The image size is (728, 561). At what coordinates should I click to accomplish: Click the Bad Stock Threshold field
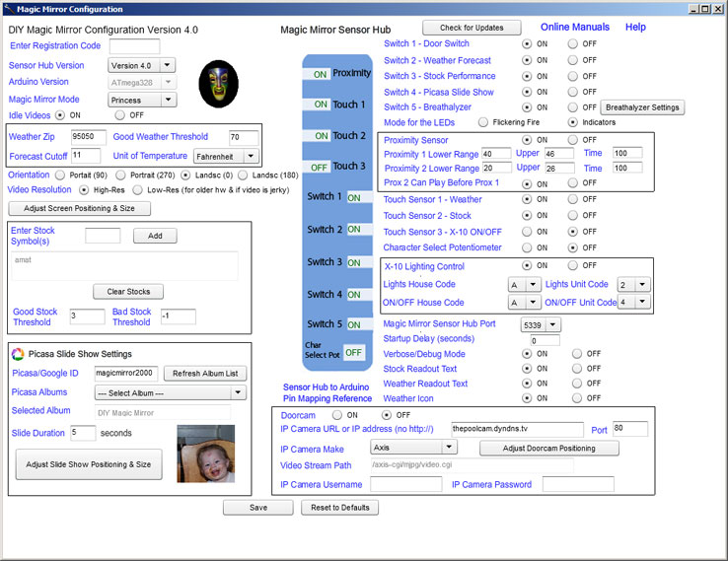(x=179, y=316)
